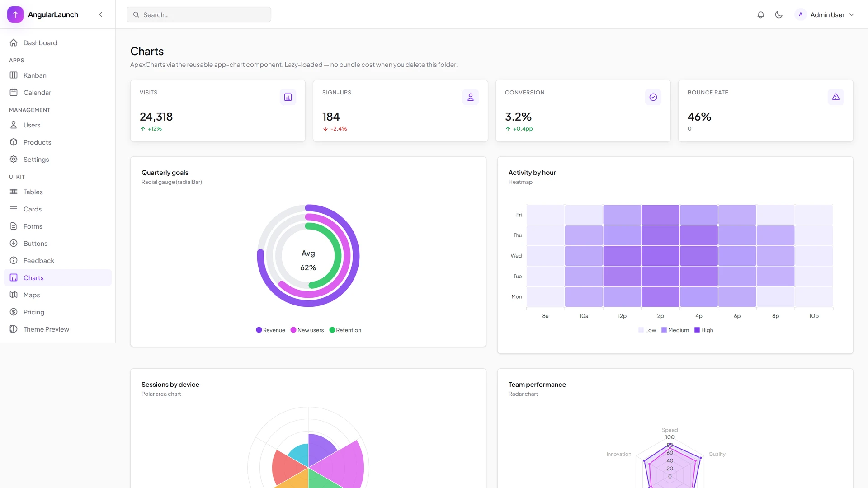The width and height of the screenshot is (868, 488).
Task: Toggle the Revenue series in the legend
Action: tap(270, 330)
